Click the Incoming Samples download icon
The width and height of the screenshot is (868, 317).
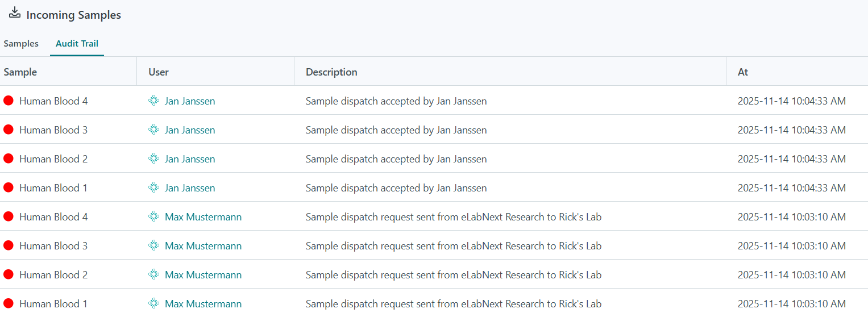click(15, 13)
